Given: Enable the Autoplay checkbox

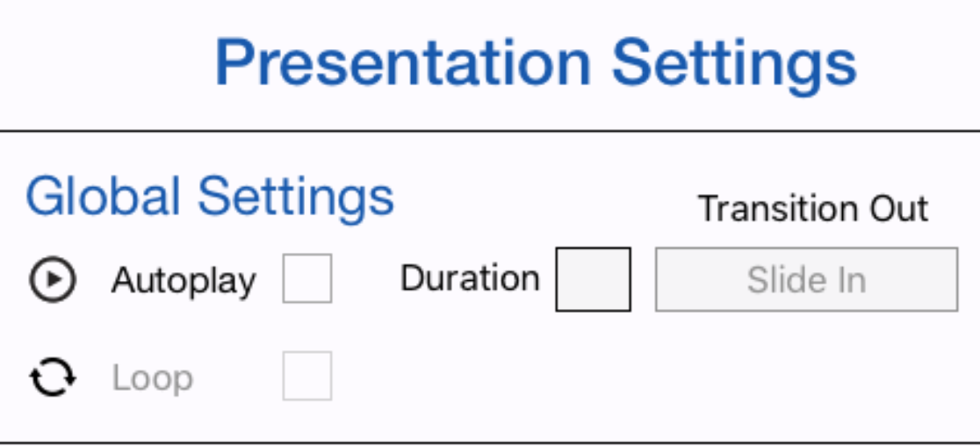Looking at the screenshot, I should [x=307, y=279].
